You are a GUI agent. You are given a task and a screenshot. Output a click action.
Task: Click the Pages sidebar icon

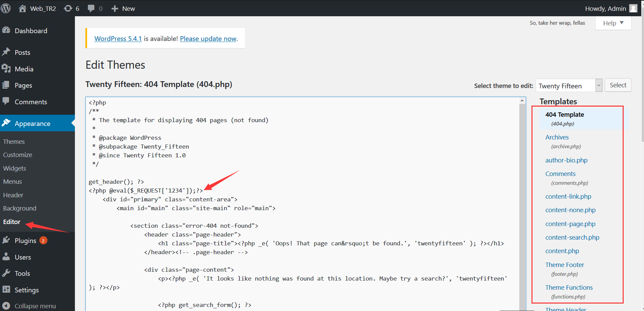pyautogui.click(x=6, y=85)
